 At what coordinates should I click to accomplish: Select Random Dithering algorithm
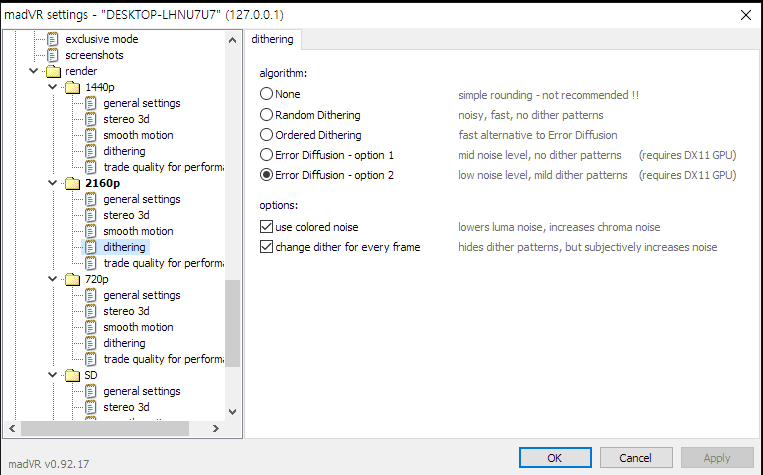point(267,115)
